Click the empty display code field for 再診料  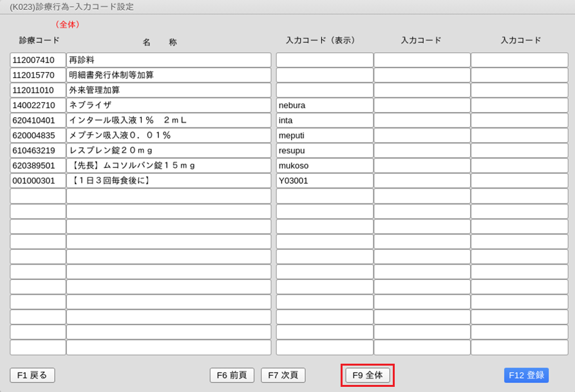tap(325, 60)
